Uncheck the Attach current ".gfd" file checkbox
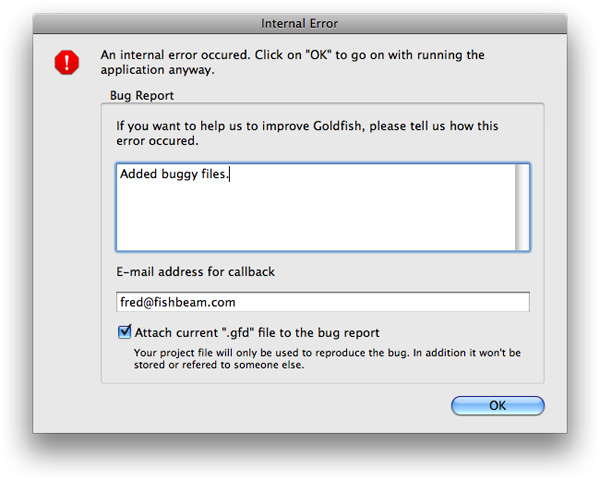600x480 pixels. click(x=124, y=332)
